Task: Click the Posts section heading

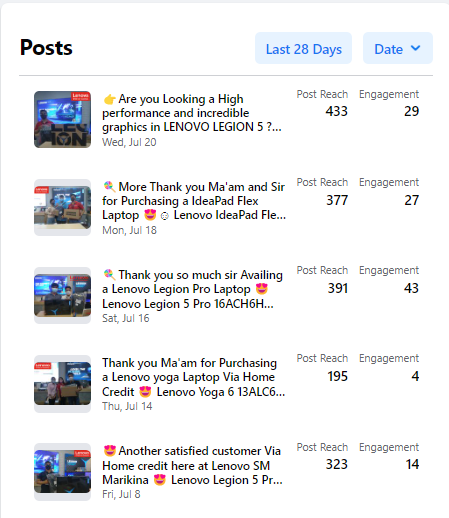Action: click(46, 48)
